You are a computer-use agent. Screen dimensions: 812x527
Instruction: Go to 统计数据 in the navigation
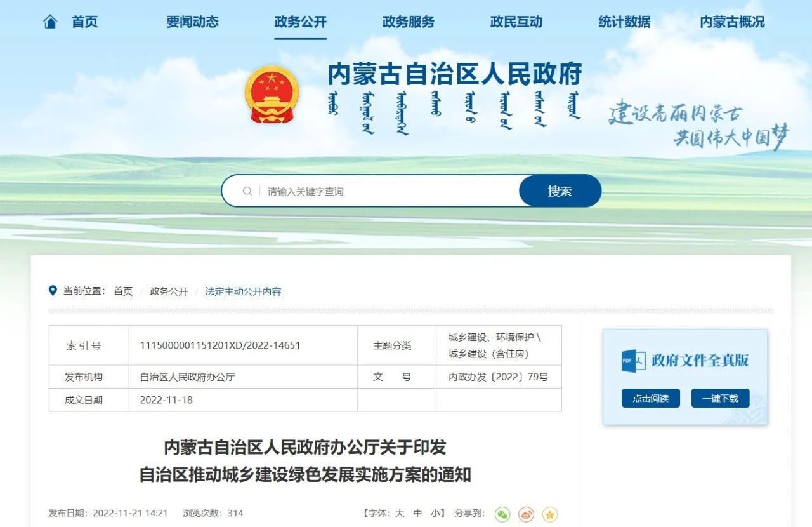point(624,22)
